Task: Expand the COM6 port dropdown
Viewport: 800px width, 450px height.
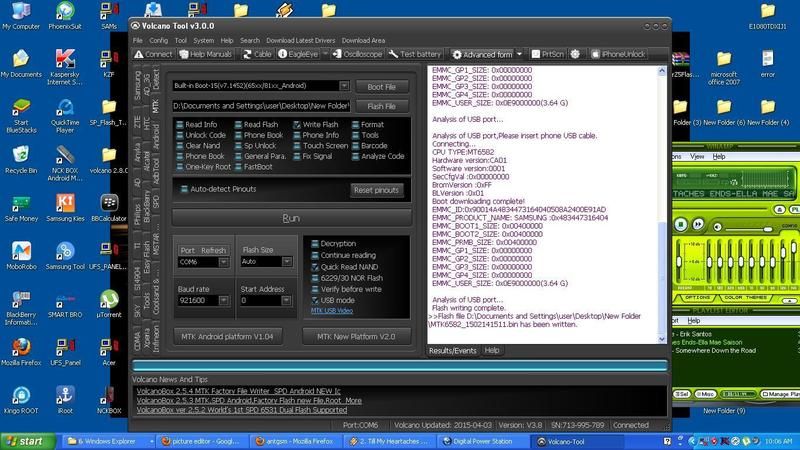Action: [x=225, y=261]
